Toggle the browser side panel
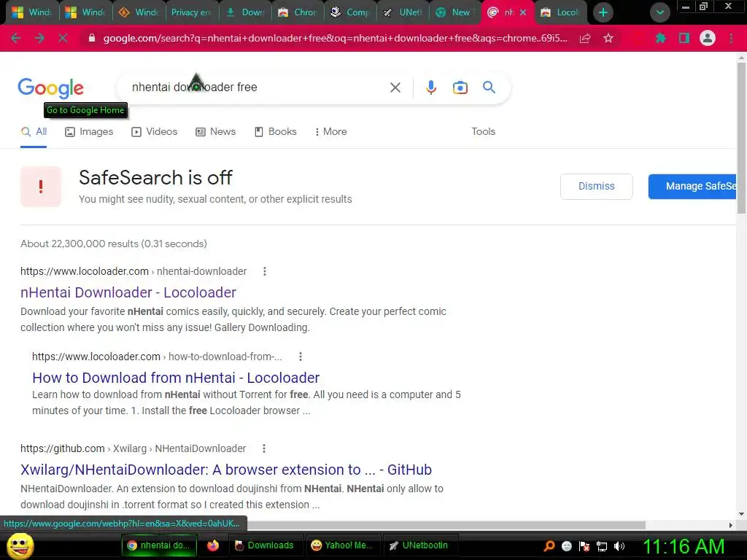This screenshot has width=747, height=560. pos(684,38)
